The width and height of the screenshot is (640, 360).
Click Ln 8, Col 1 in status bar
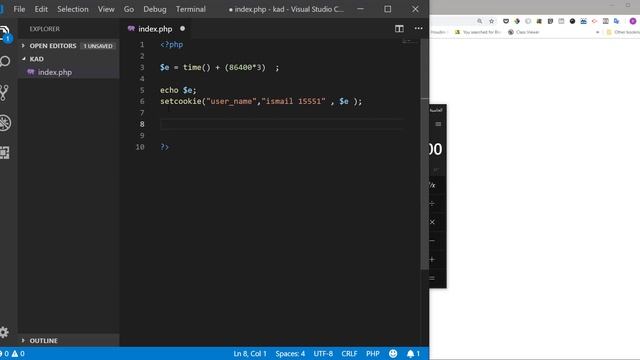(x=250, y=353)
